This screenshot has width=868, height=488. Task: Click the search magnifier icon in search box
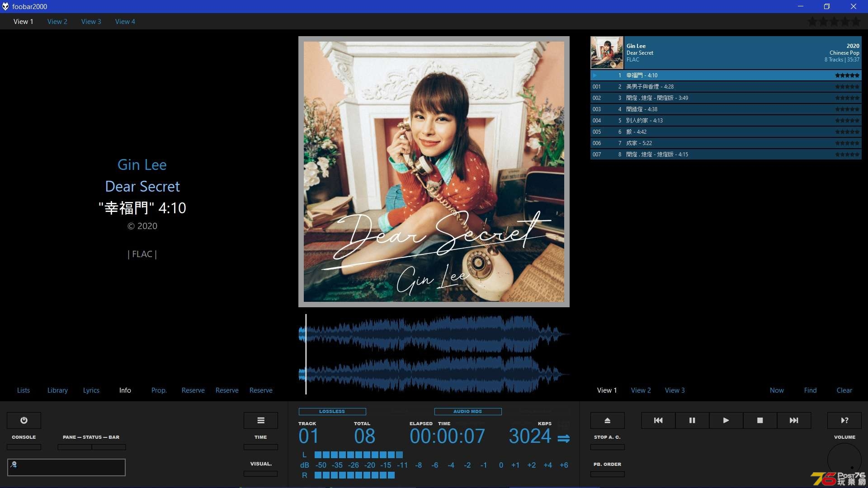[x=14, y=464]
